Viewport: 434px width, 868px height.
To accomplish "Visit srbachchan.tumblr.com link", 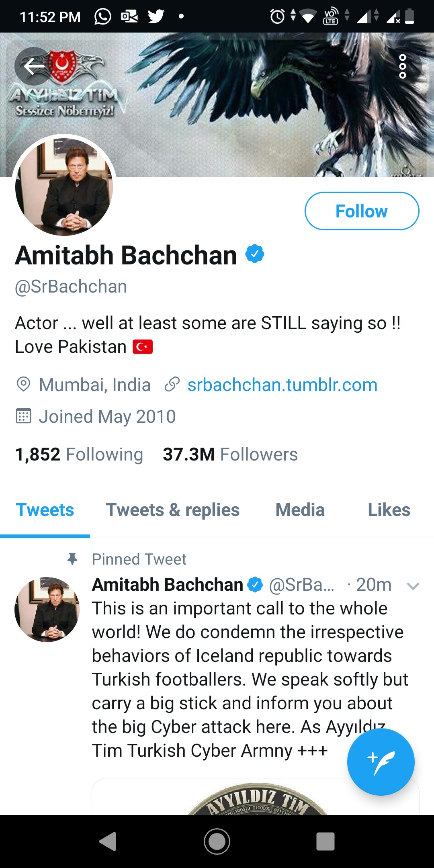I will pos(282,385).
